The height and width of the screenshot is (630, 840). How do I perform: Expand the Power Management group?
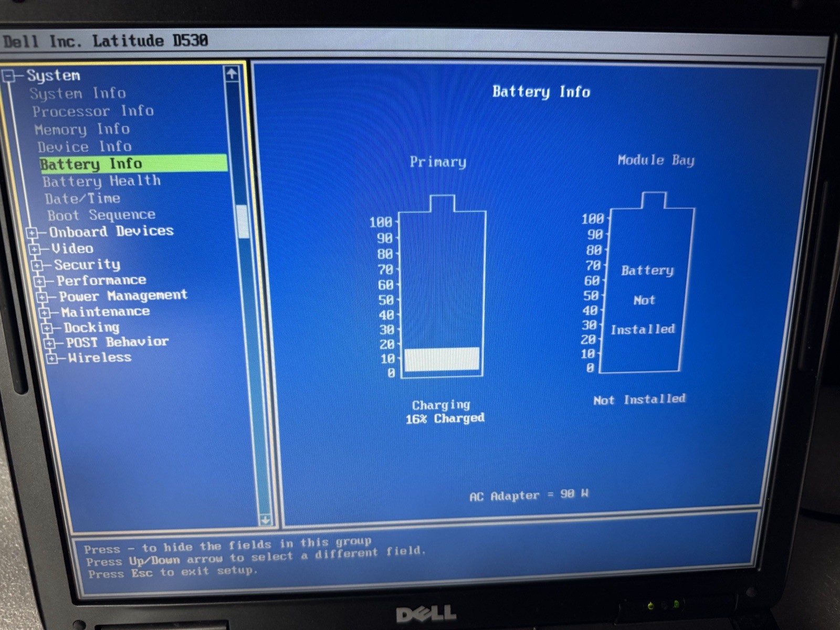[43, 298]
